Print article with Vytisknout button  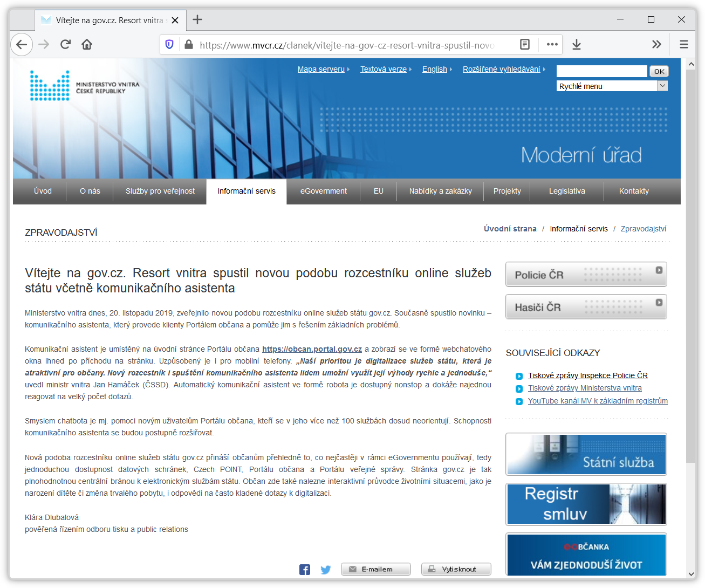click(x=456, y=569)
